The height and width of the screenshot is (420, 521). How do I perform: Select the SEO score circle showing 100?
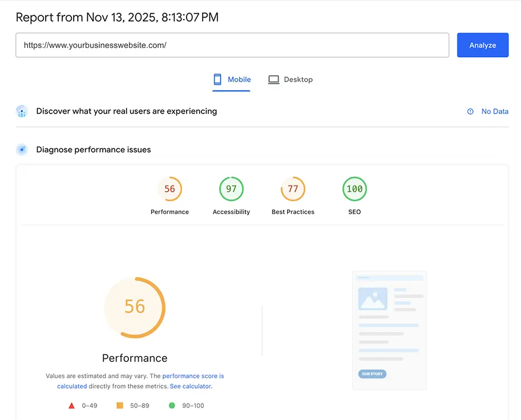[354, 188]
